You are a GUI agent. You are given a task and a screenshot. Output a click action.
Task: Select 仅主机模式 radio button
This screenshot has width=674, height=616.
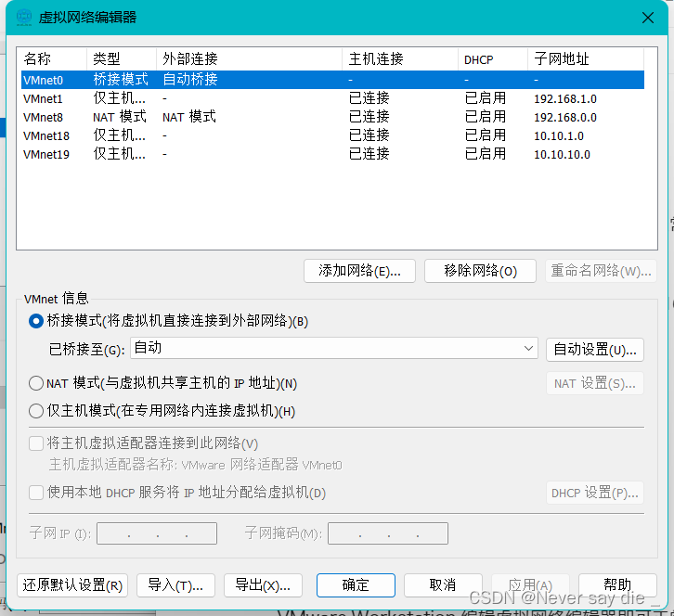tap(36, 411)
